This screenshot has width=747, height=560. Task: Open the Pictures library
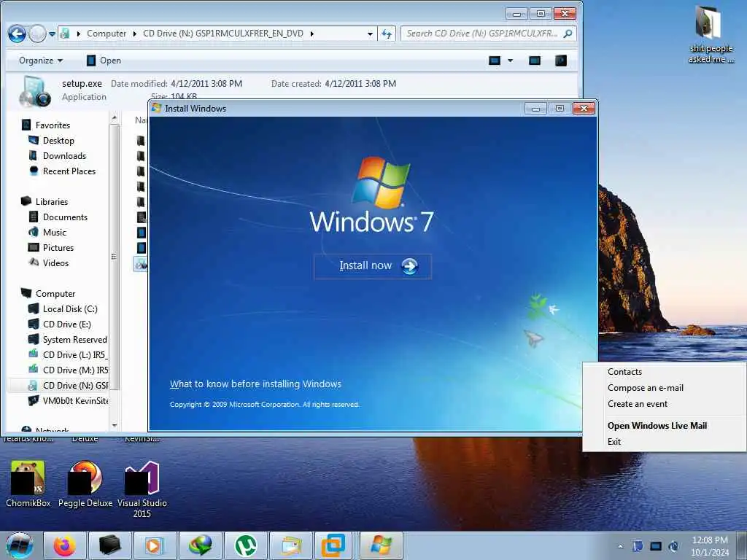click(x=58, y=248)
